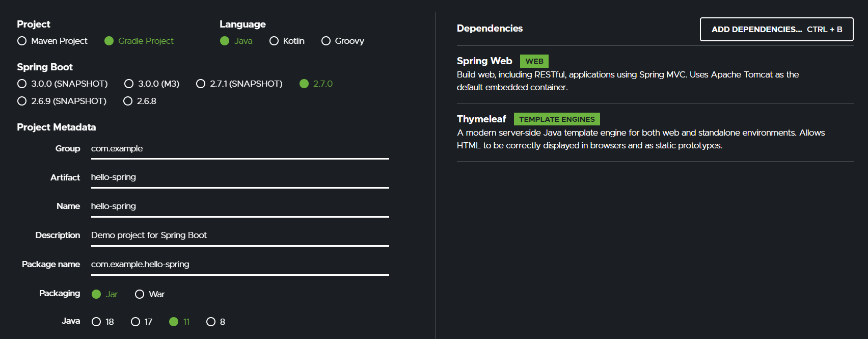Select Java language radio button
This screenshot has height=339, width=868.
225,41
